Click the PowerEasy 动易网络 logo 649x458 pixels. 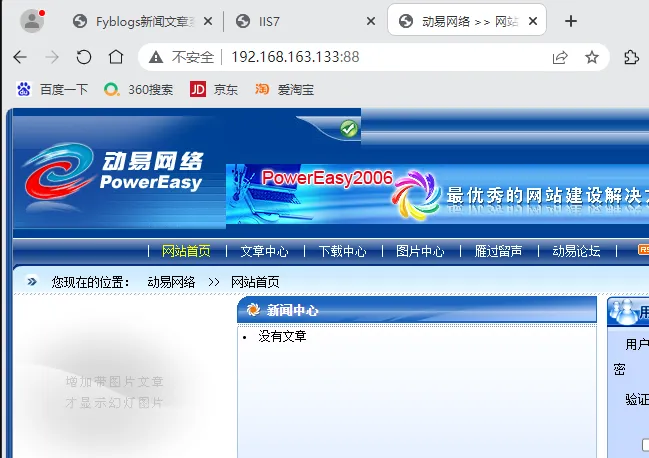point(113,175)
